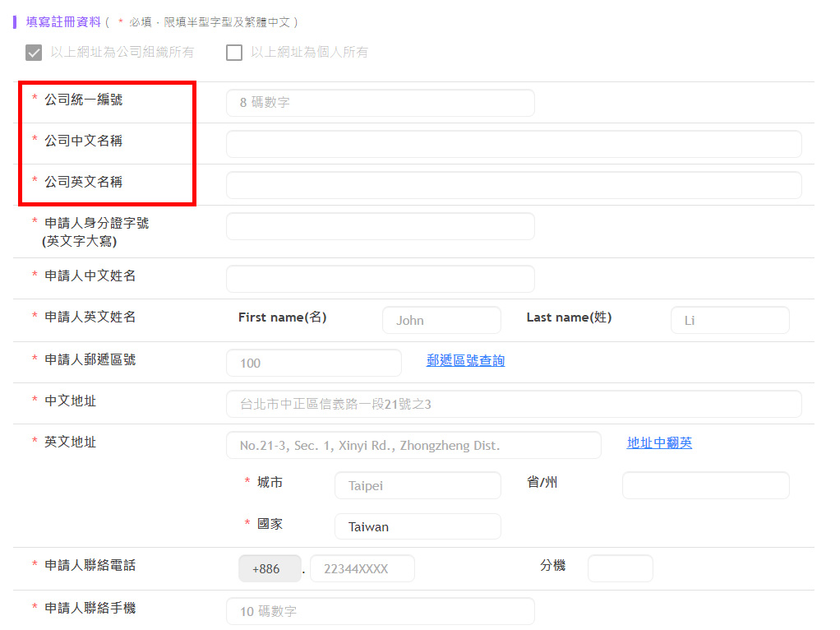Click the 公司統一編號 input field

pos(380,103)
